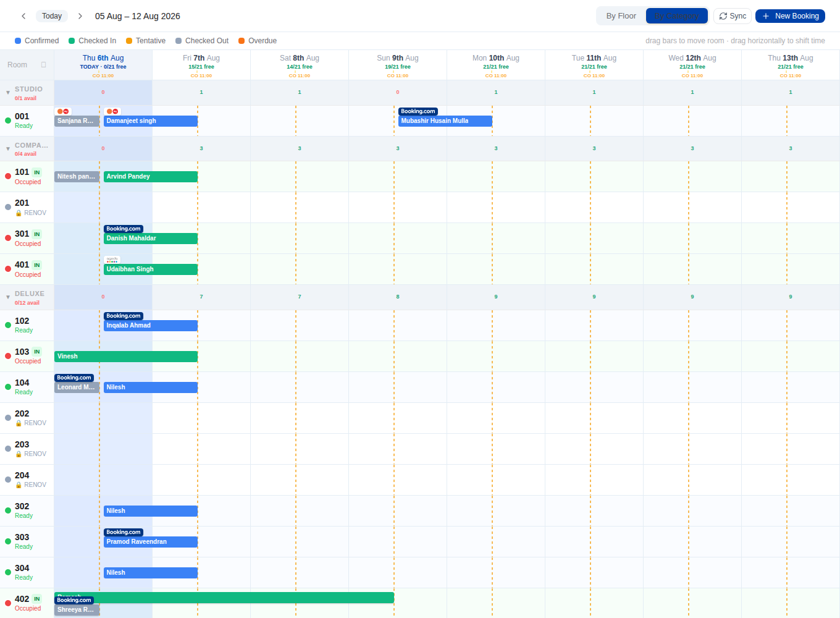The height and width of the screenshot is (618, 840).
Task: Open the Inqalab Ahmad booking bar
Action: (151, 326)
